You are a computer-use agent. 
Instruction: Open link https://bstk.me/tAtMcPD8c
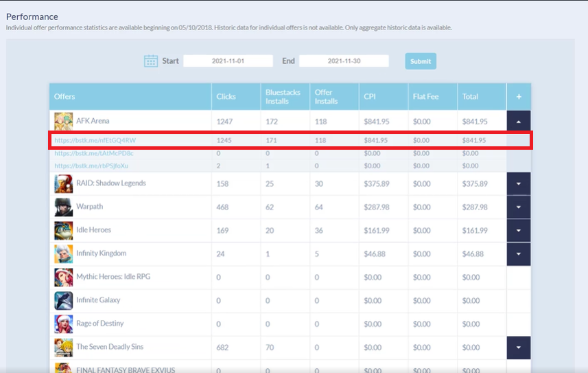tap(94, 153)
